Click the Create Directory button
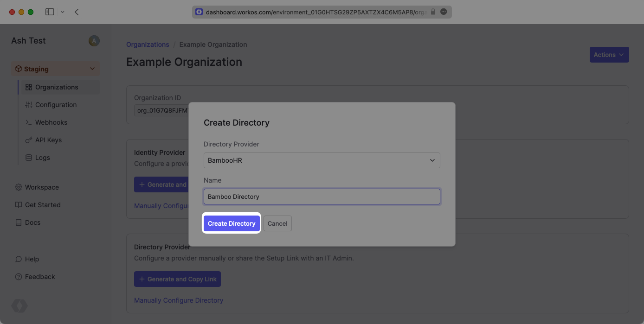Viewport: 644px width, 324px height. point(232,223)
